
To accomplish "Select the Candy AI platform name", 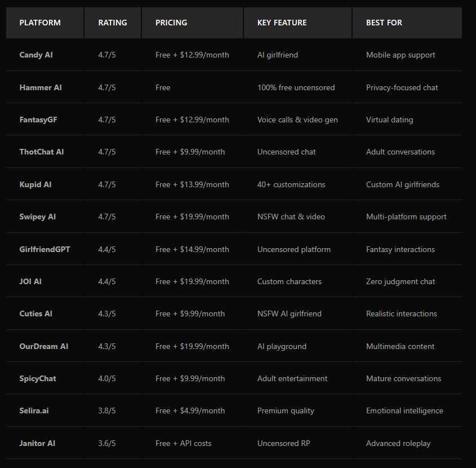I will (36, 55).
